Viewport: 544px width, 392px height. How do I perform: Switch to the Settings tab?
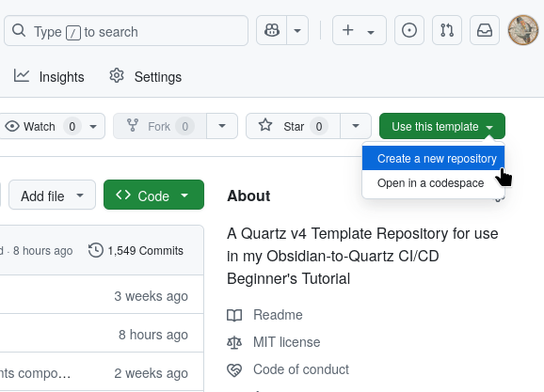(145, 76)
